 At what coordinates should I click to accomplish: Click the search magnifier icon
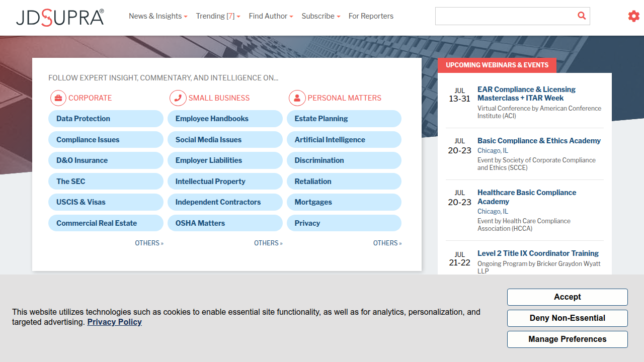pyautogui.click(x=582, y=16)
